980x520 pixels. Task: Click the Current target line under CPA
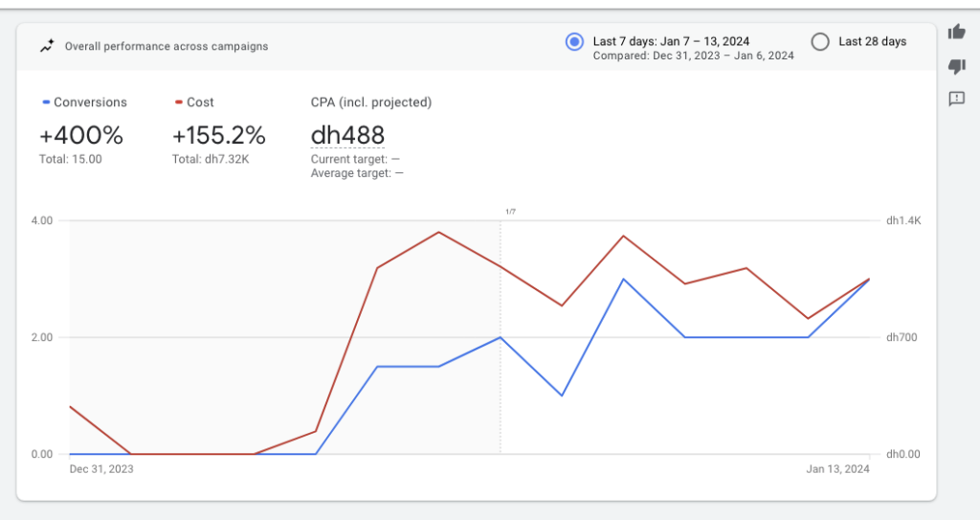point(355,159)
